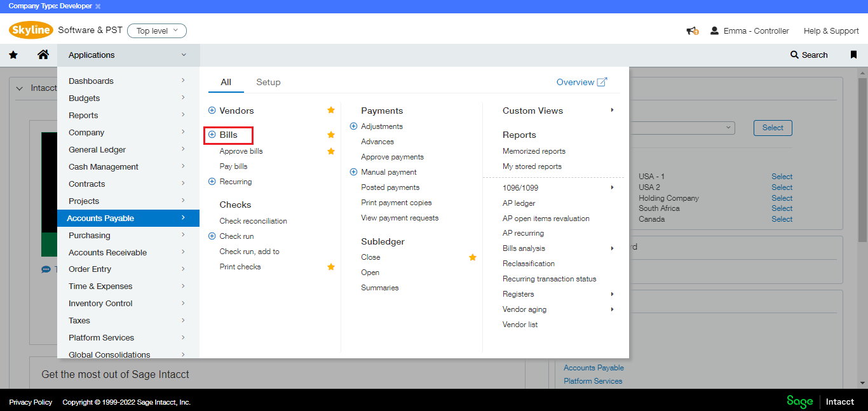Screen dimensions: 868x411
Task: Click the Skyline logo
Action: [31, 30]
